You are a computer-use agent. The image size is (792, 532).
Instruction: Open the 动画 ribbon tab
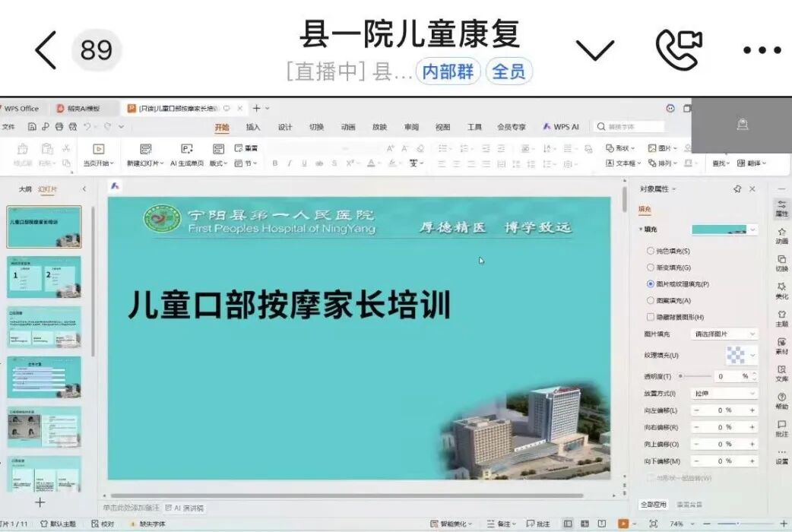pos(348,127)
